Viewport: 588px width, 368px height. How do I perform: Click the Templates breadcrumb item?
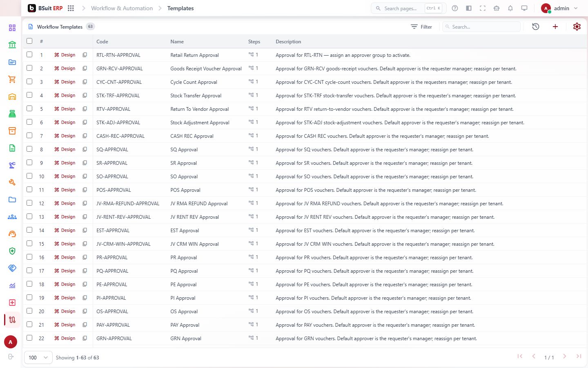tap(180, 8)
